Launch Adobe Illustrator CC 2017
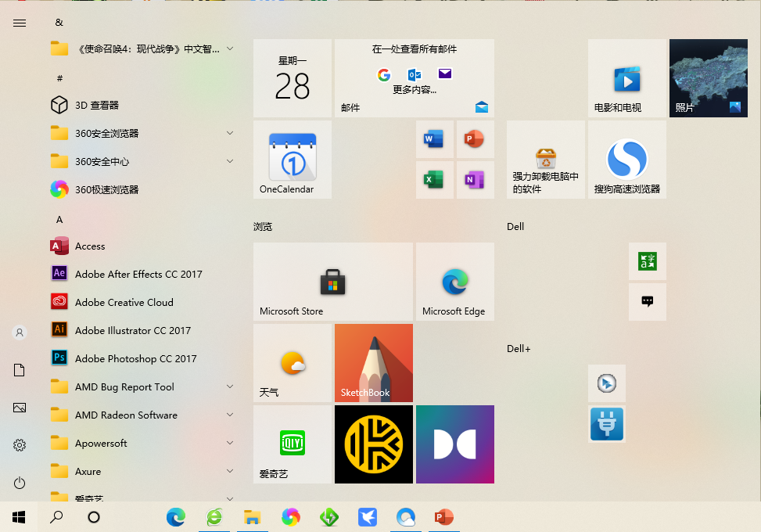The width and height of the screenshot is (761, 532). tap(143, 331)
